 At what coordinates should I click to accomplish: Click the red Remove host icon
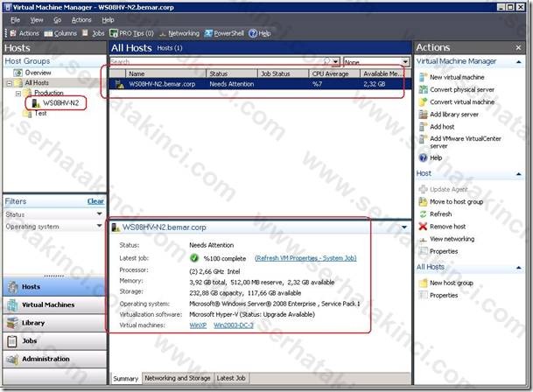pyautogui.click(x=423, y=227)
